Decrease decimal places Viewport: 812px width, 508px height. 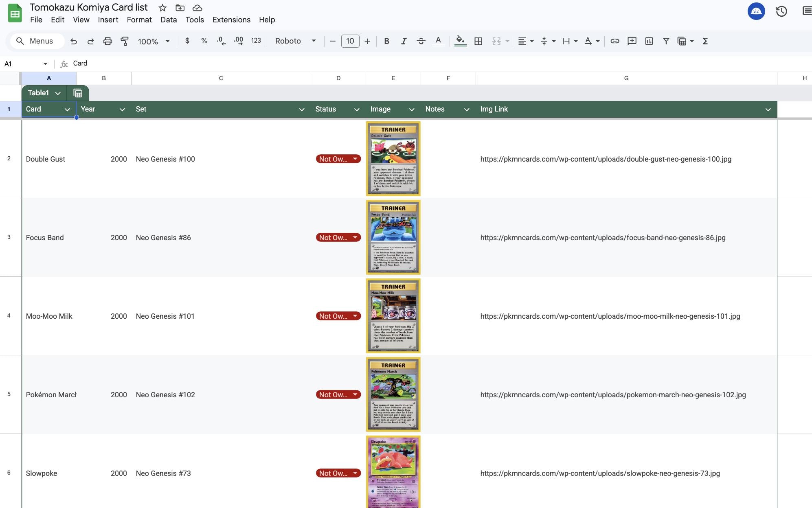point(221,41)
